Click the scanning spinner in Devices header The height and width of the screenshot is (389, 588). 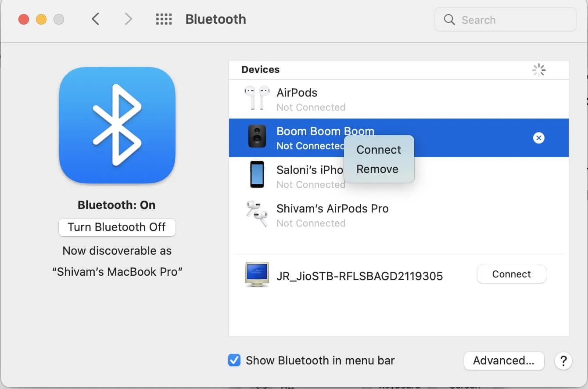[538, 70]
